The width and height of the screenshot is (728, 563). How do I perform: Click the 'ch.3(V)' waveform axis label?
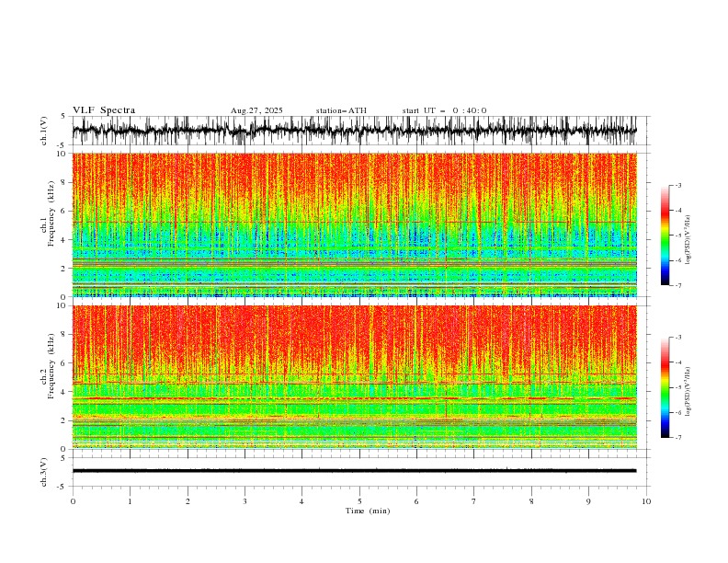point(44,472)
